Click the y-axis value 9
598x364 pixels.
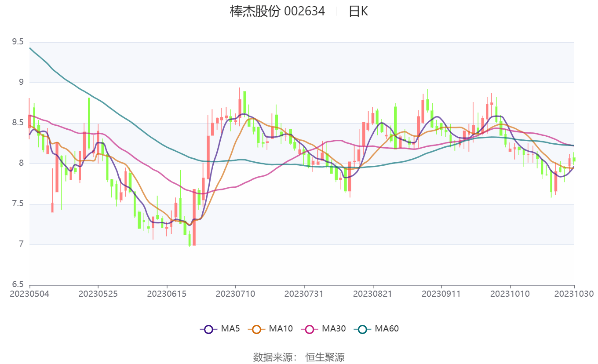[21, 83]
